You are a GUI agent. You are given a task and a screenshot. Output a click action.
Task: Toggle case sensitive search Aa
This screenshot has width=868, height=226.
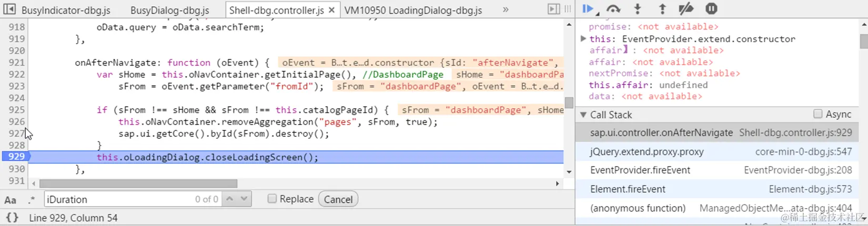[10, 200]
